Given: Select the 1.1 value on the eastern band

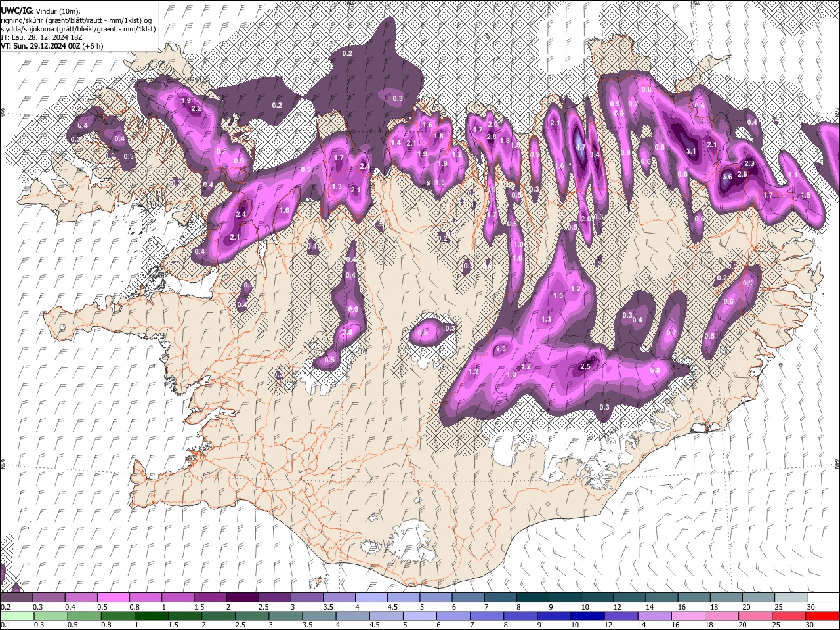Looking at the screenshot, I should [793, 175].
